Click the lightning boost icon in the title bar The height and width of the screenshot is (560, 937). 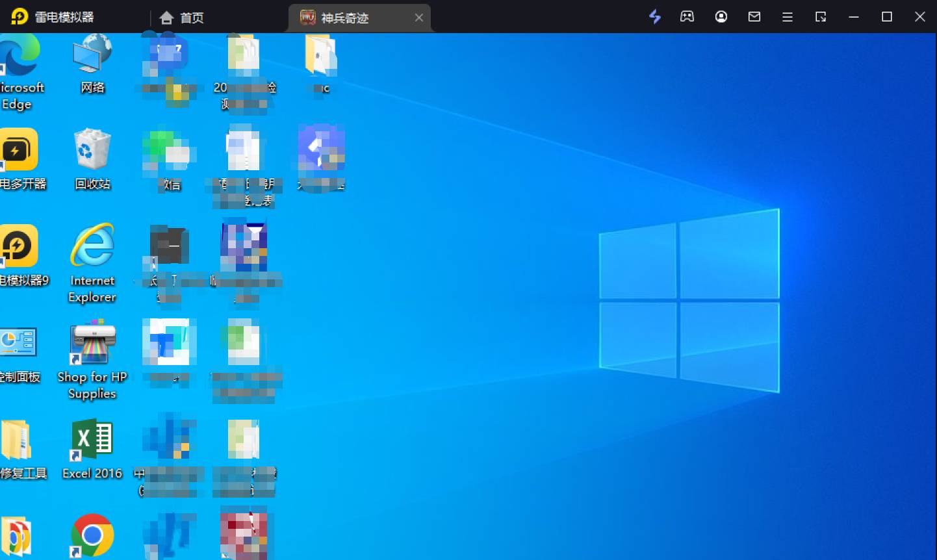(655, 17)
